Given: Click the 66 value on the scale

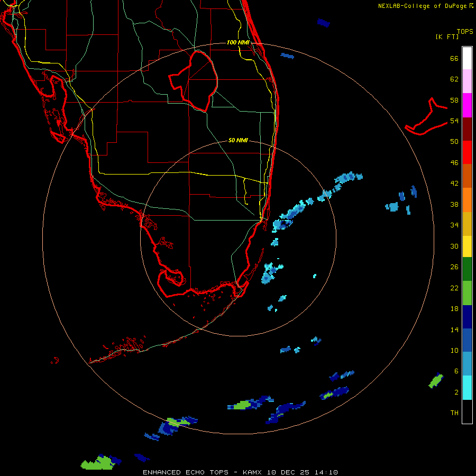Looking at the screenshot, I should click(454, 58).
